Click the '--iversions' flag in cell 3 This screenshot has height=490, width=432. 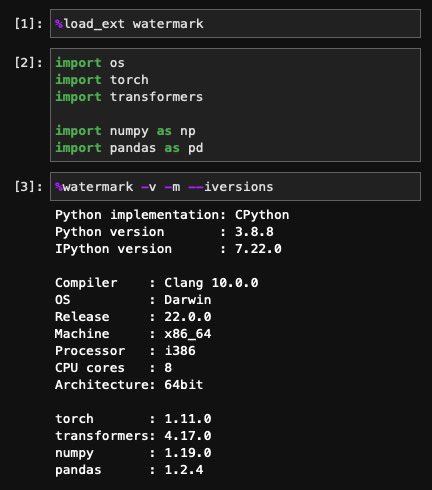pyautogui.click(x=231, y=187)
